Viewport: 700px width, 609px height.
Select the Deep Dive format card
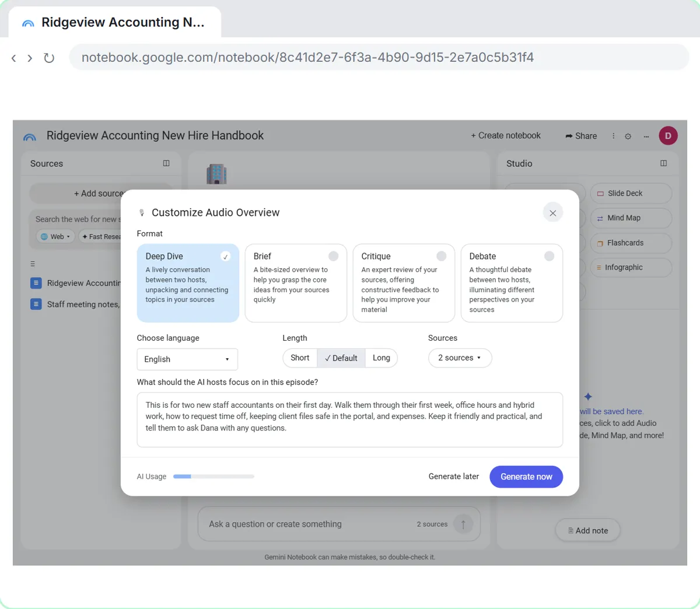tap(188, 283)
